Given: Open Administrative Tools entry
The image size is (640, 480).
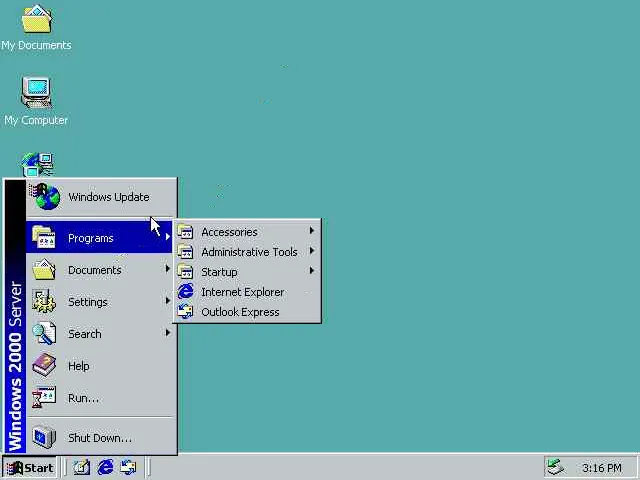Looking at the screenshot, I should coord(247,252).
